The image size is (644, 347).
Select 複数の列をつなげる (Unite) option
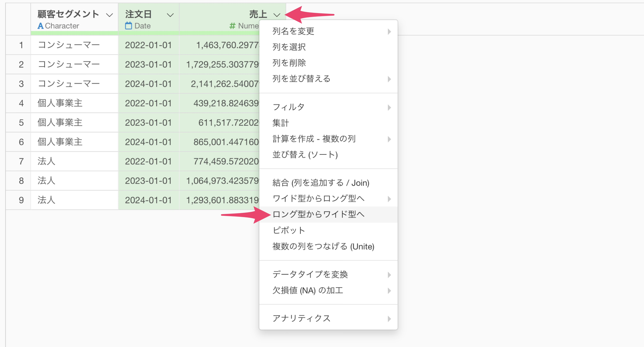tap(323, 246)
